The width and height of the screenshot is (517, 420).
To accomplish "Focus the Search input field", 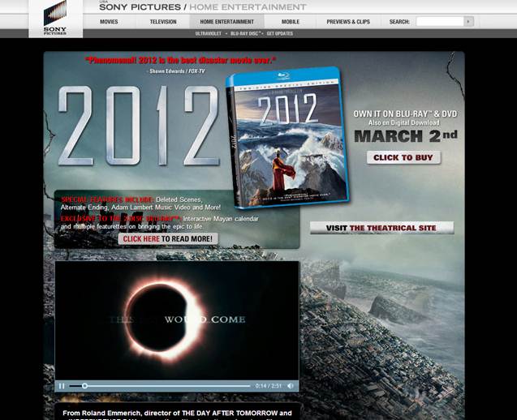I will click(440, 22).
